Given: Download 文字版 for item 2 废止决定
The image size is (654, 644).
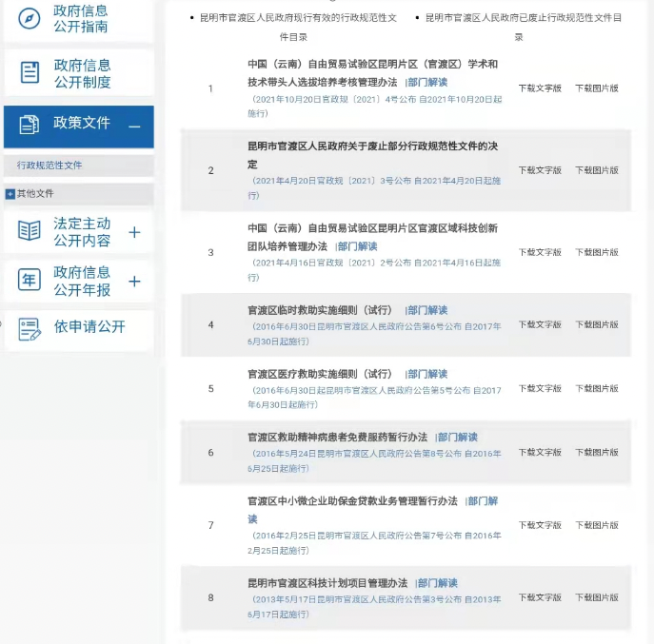Looking at the screenshot, I should tap(540, 170).
